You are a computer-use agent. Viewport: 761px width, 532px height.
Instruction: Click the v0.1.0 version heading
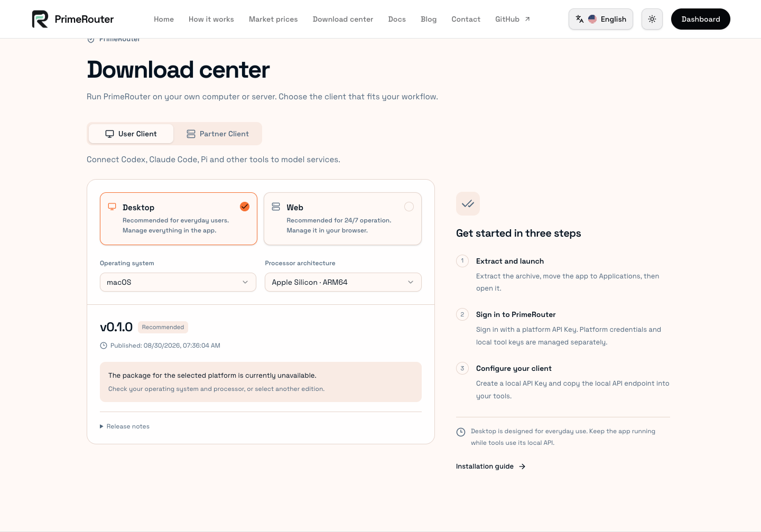116,327
